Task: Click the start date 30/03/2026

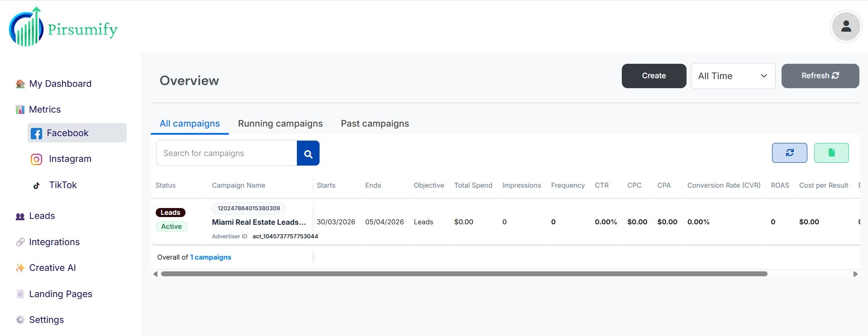Action: (336, 222)
